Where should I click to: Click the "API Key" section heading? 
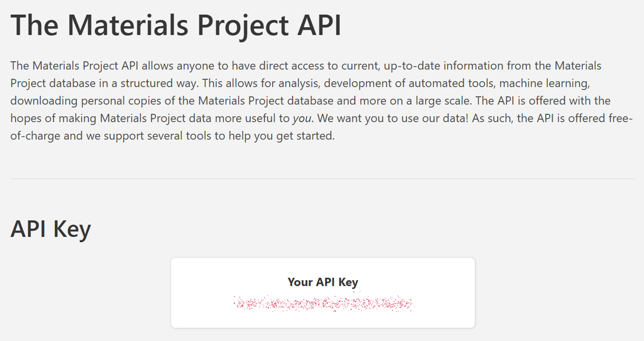pos(51,229)
